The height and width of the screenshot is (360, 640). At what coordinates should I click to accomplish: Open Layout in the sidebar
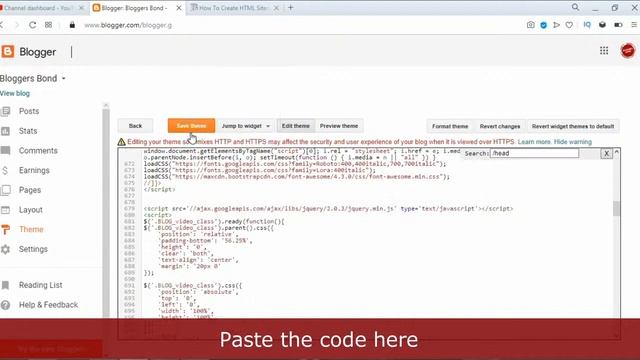coord(31,210)
